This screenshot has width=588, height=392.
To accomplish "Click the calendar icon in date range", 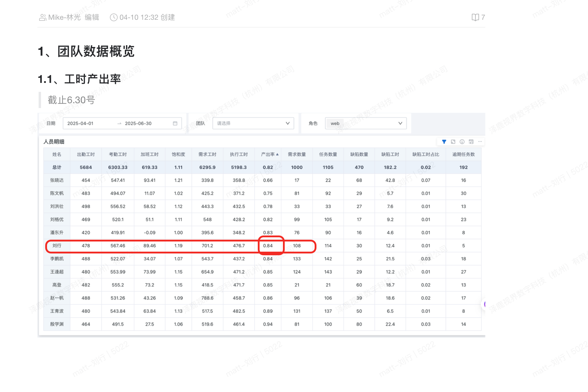I will pyautogui.click(x=175, y=123).
